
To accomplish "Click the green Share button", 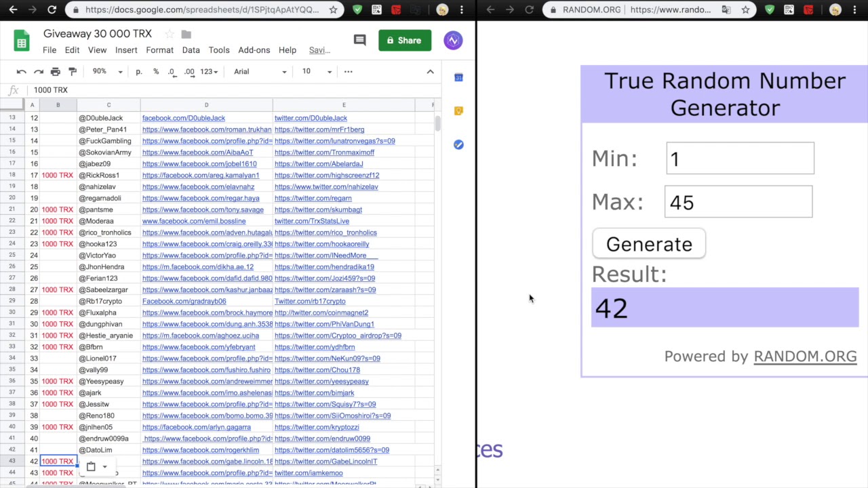I will (x=405, y=41).
